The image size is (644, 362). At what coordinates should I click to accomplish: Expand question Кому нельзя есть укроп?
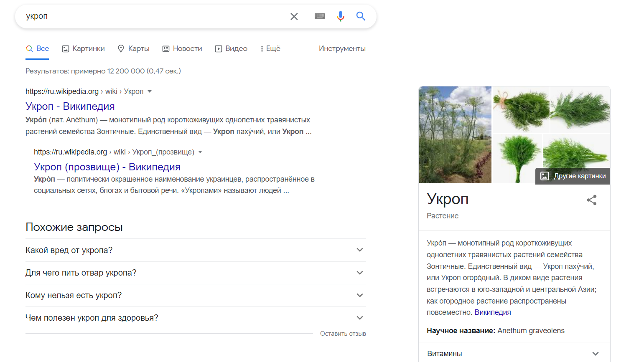pyautogui.click(x=196, y=295)
